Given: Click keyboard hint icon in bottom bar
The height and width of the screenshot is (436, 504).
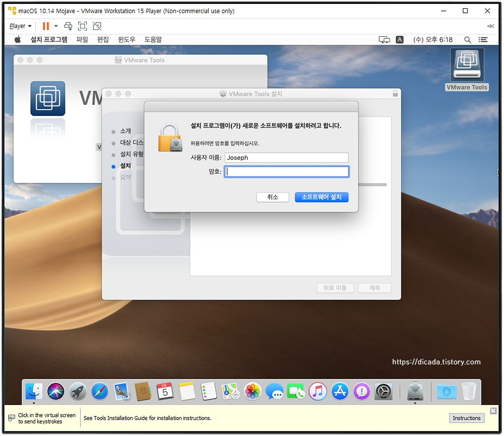Looking at the screenshot, I should 12,418.
